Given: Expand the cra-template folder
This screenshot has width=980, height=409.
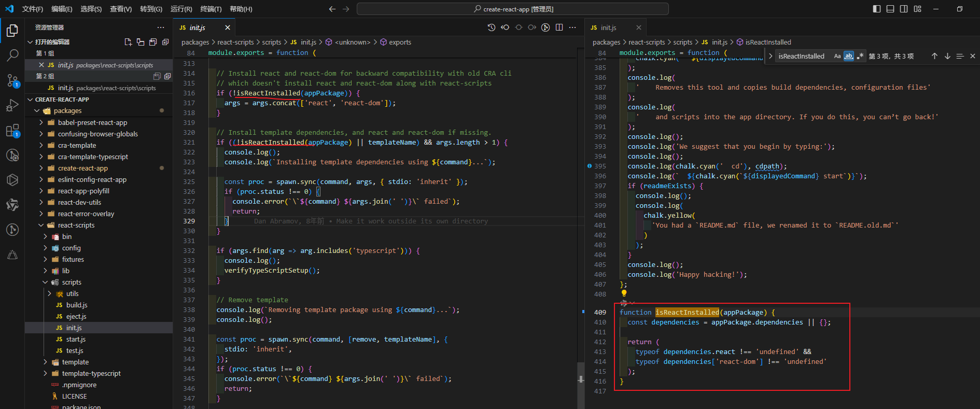Looking at the screenshot, I should 41,146.
